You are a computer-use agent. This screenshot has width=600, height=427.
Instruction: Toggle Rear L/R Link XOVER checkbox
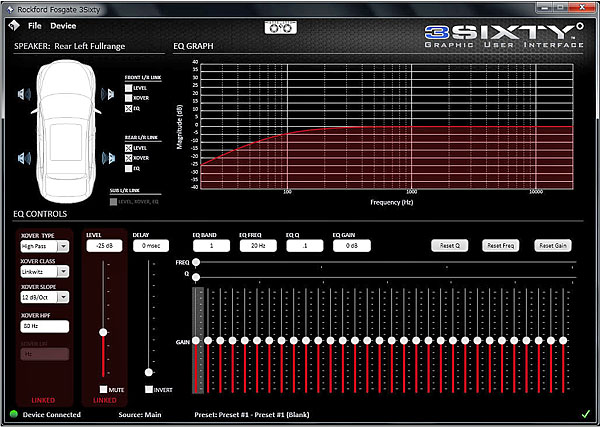(x=129, y=158)
